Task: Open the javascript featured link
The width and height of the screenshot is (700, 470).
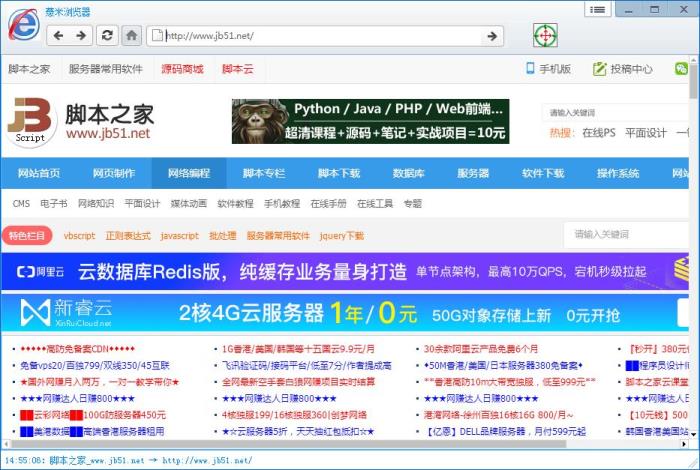Action: (x=179, y=236)
